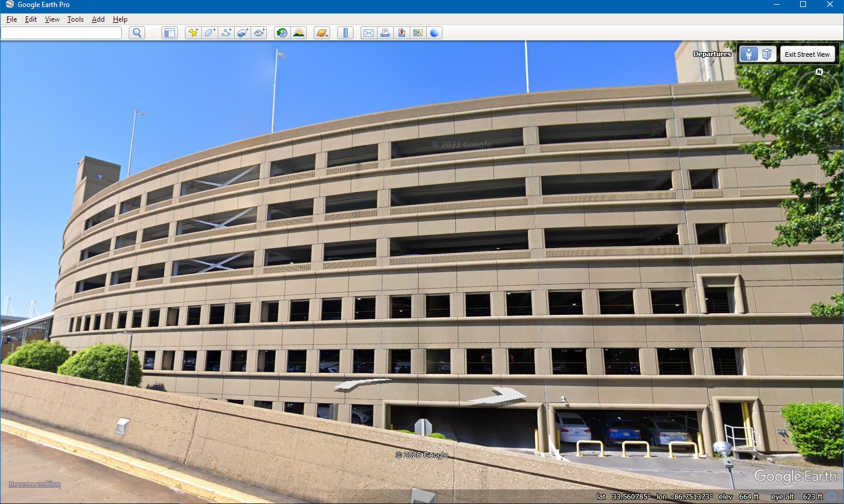
Task: Print the current view
Action: (385, 33)
